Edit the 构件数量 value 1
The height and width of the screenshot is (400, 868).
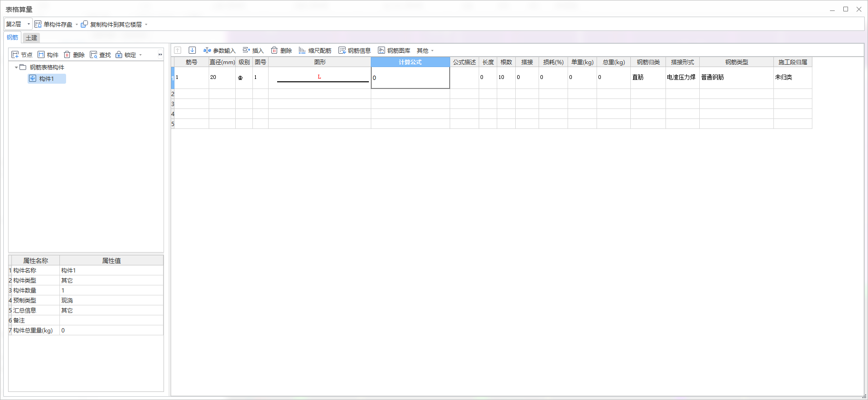(x=111, y=291)
